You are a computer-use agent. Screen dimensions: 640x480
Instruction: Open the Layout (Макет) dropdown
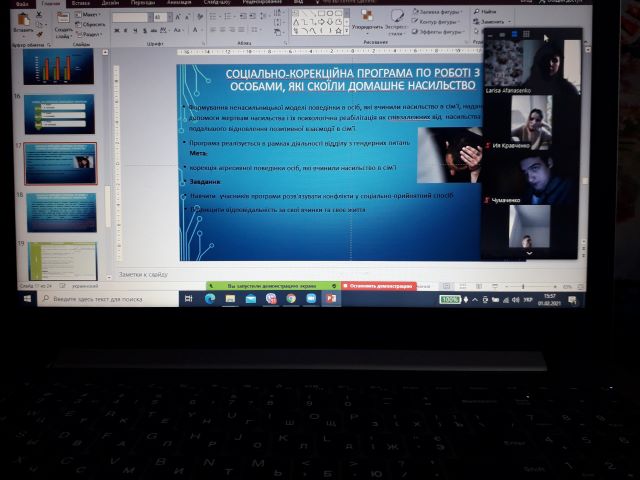pos(88,15)
